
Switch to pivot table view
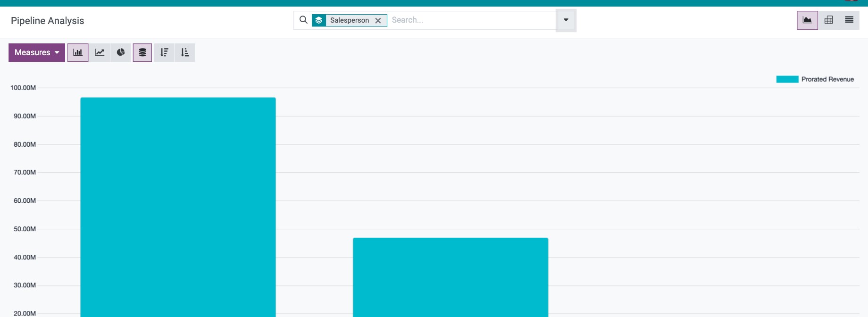[828, 20]
